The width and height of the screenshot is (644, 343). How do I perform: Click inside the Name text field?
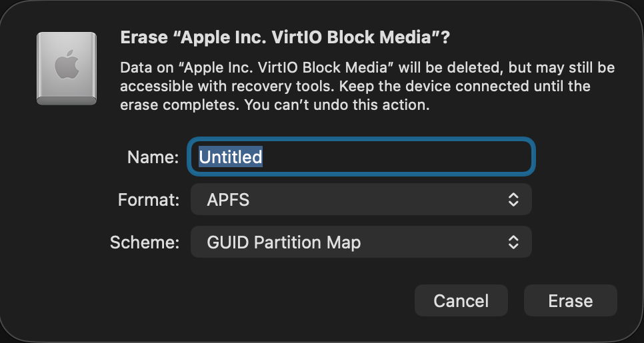click(361, 157)
